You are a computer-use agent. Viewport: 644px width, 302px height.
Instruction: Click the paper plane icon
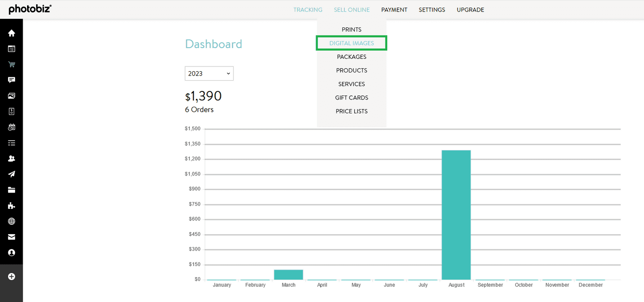[x=12, y=174]
